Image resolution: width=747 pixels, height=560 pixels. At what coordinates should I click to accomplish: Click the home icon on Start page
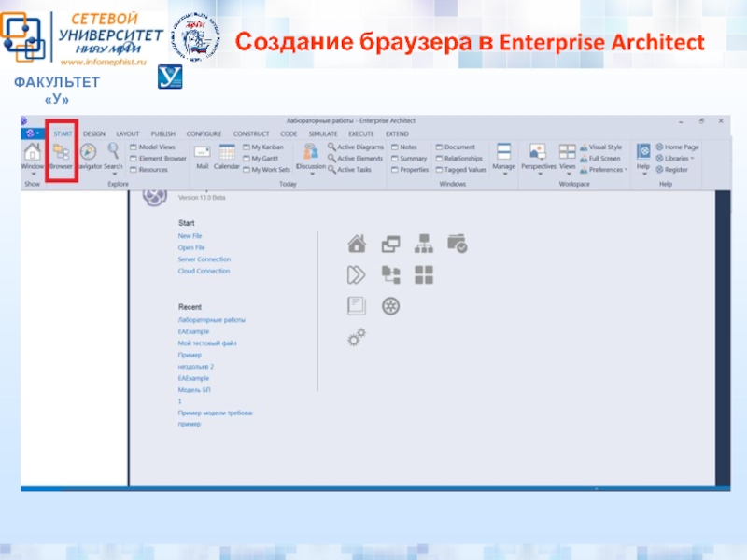click(x=356, y=245)
